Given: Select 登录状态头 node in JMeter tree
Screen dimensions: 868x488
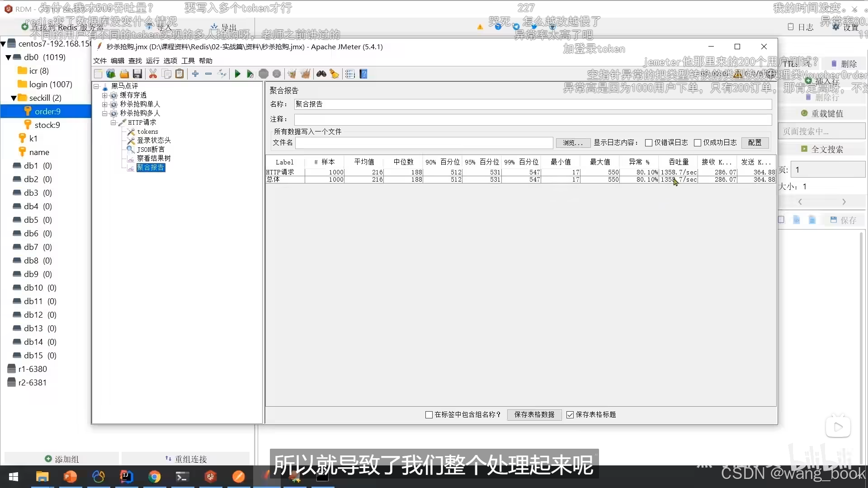Looking at the screenshot, I should coord(154,141).
